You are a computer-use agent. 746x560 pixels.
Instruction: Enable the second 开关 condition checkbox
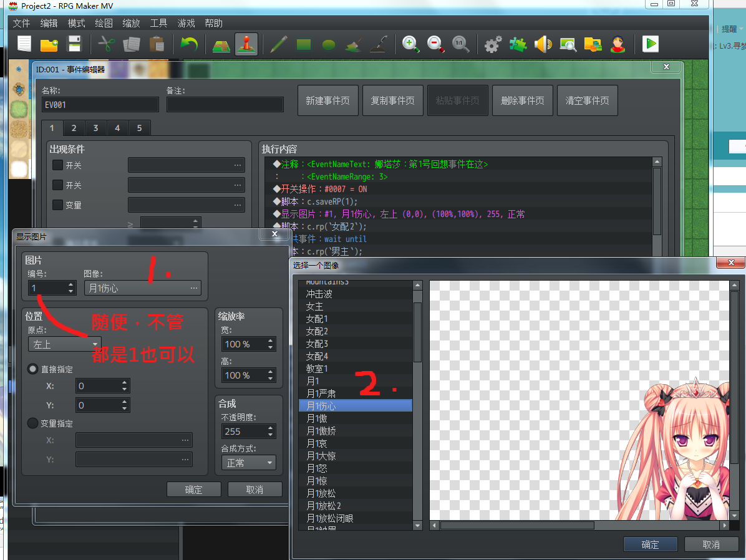pos(57,185)
